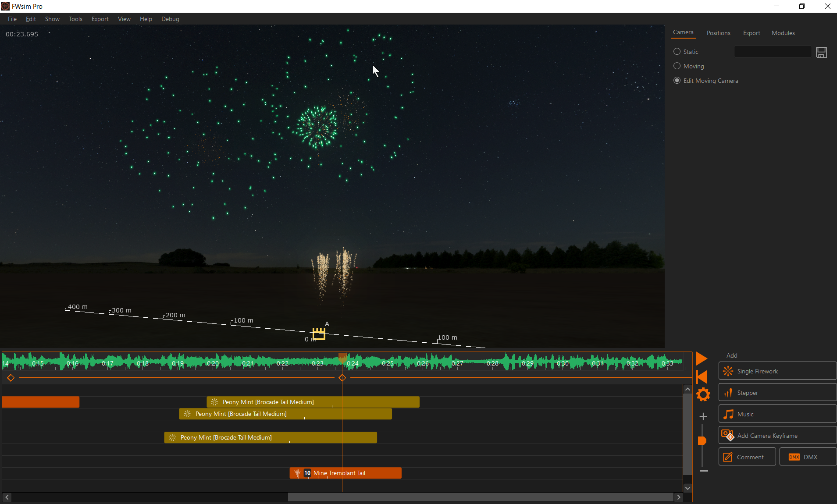This screenshot has width=837, height=504.
Task: Select the Static camera option
Action: pyautogui.click(x=677, y=52)
